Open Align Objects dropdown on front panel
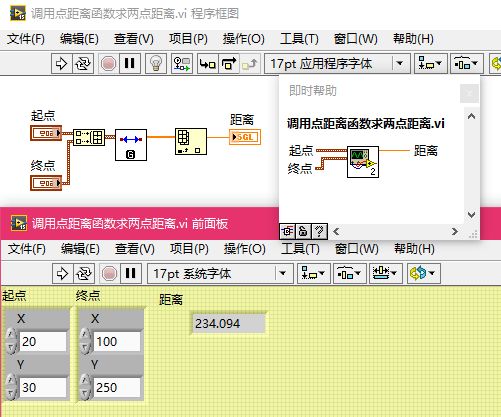The height and width of the screenshot is (417, 501). pos(313,274)
